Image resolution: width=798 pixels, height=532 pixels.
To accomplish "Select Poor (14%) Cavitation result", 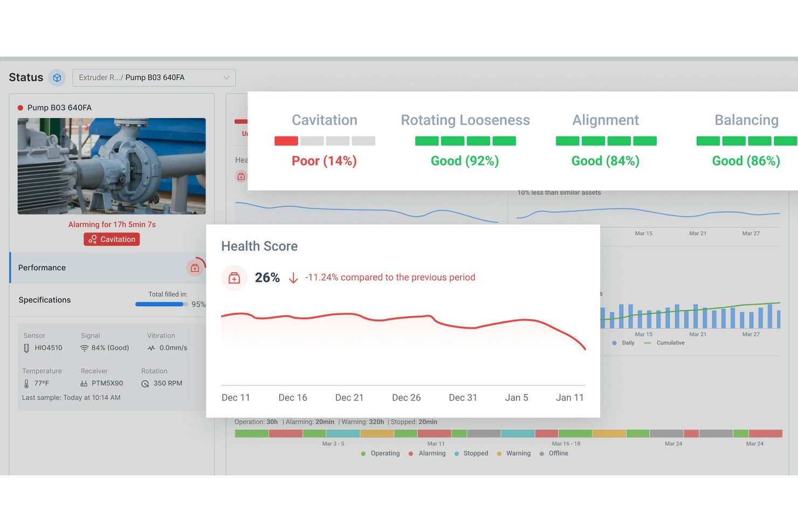I will 324,161.
